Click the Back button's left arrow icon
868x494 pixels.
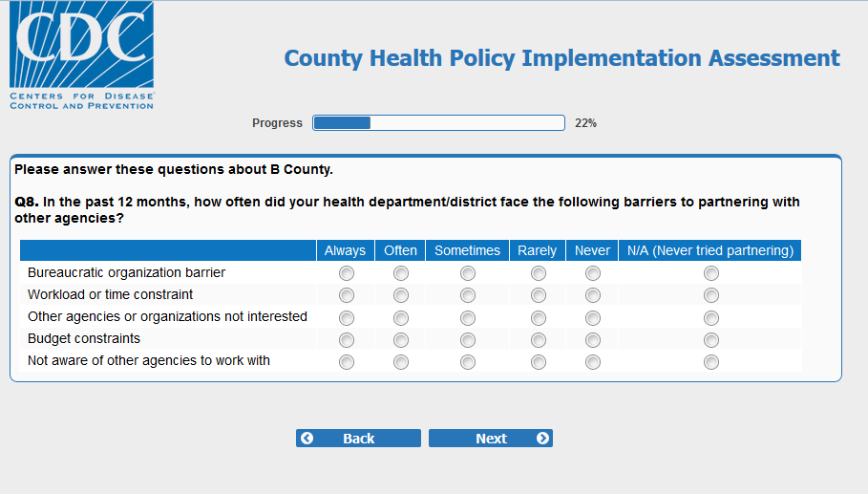pyautogui.click(x=307, y=439)
